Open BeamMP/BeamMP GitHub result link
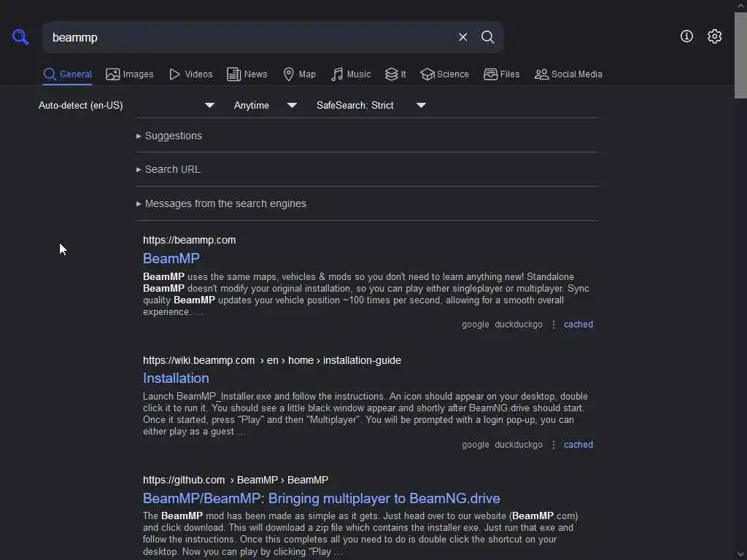This screenshot has width=747, height=560. (x=322, y=498)
